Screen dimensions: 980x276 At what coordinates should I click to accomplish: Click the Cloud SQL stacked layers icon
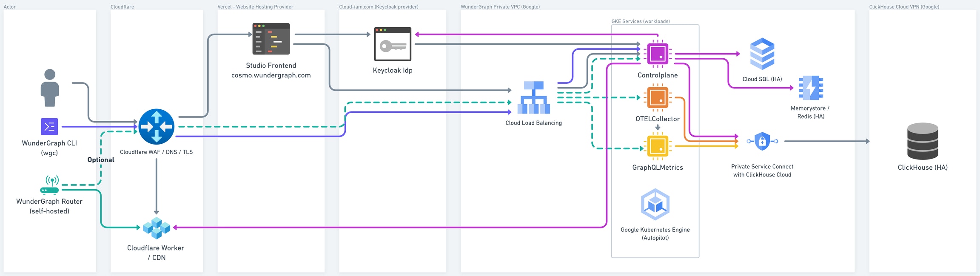tap(762, 54)
